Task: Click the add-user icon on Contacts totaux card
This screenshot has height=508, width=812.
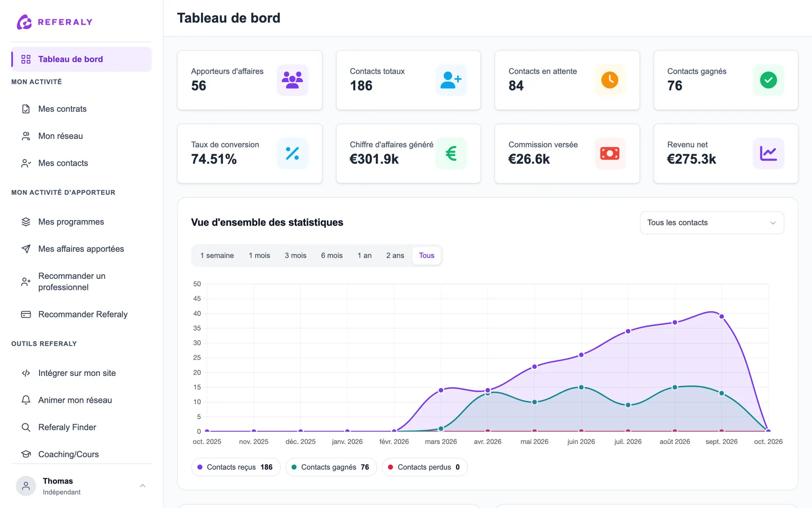Action: 451,80
